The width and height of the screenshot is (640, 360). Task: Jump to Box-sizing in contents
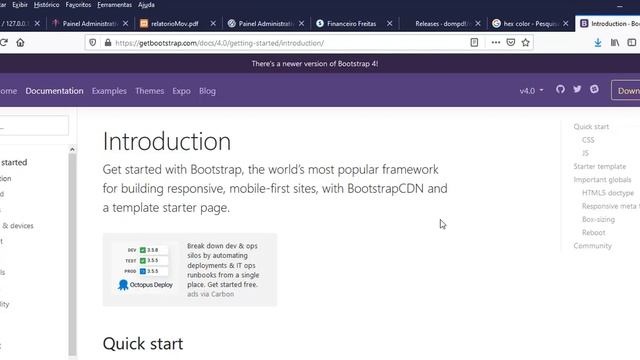pos(598,219)
